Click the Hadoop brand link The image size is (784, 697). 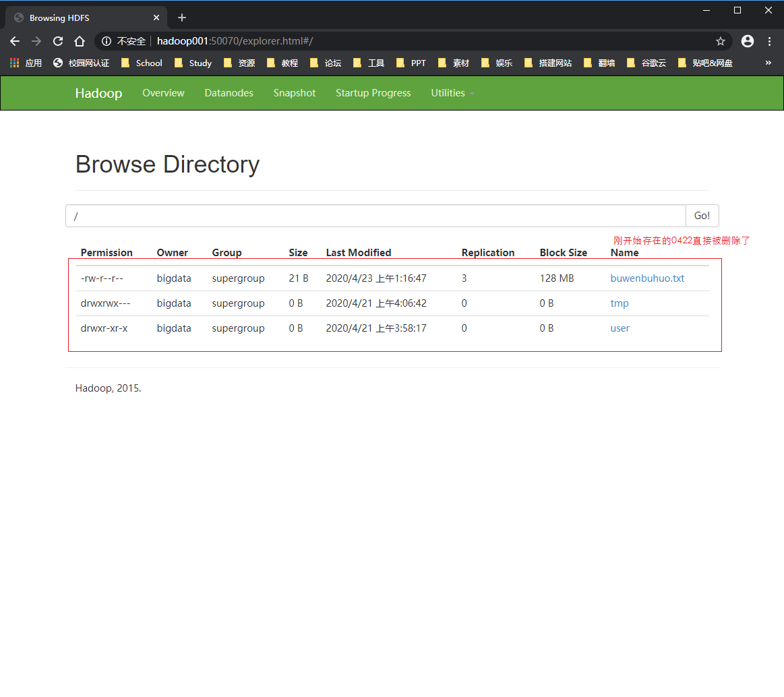coord(98,94)
